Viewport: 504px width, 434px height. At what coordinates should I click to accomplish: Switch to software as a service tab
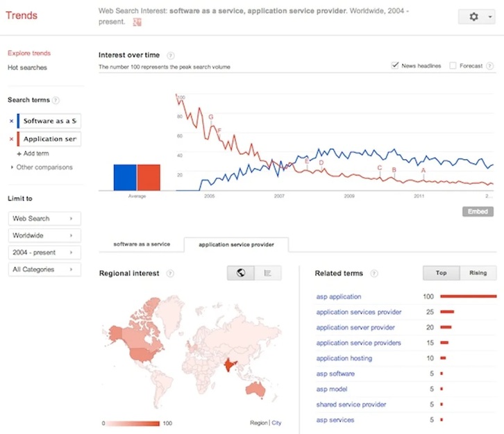tap(142, 244)
